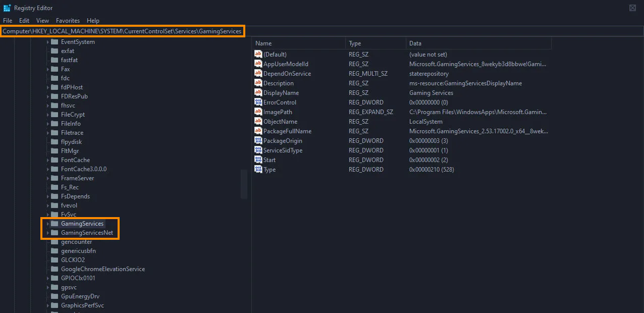Expand the EventSystem key
Screen dimensions: 644x313
tap(48, 42)
